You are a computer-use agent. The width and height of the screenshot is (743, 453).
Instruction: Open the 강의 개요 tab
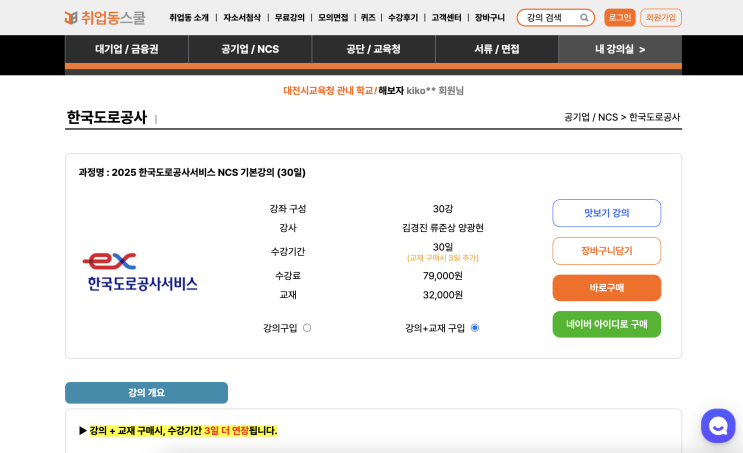click(x=146, y=393)
